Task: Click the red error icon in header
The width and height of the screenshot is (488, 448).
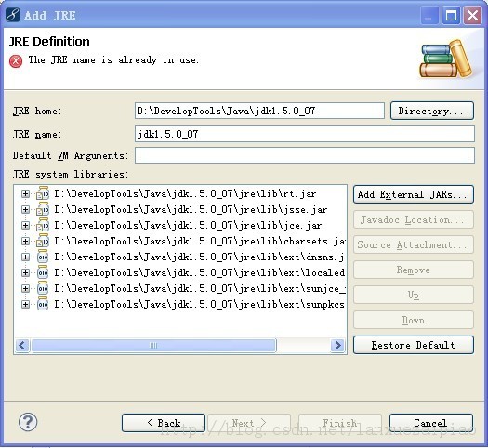Action: [x=16, y=61]
